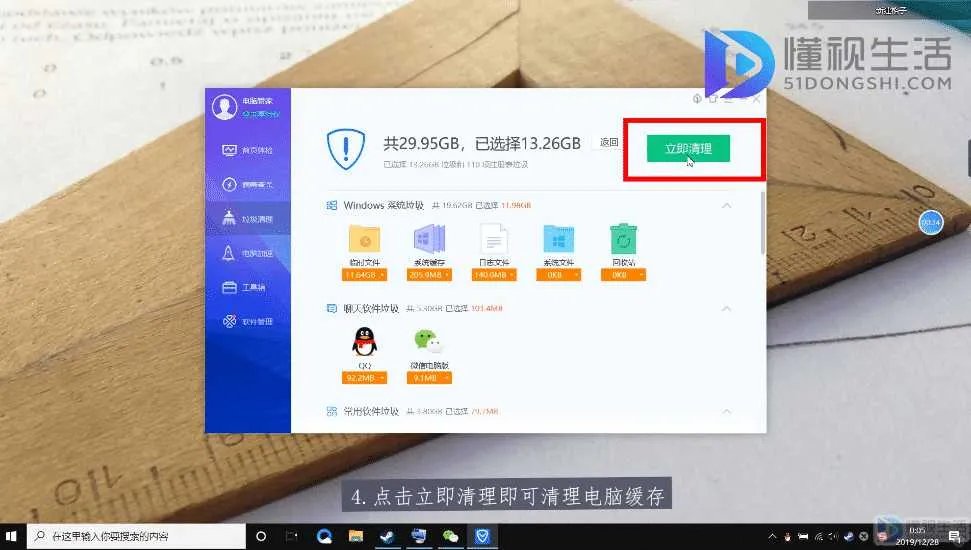Image resolution: width=971 pixels, height=550 pixels.
Task: Open the 205.9MB dropdown under 系统缓存
Action: tap(429, 275)
